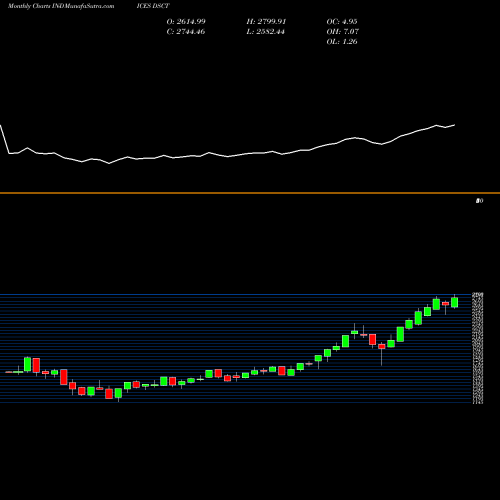Click the Monthly Charts INDMunafaSutra.com title
The height and width of the screenshot is (500, 500).
point(61,6)
